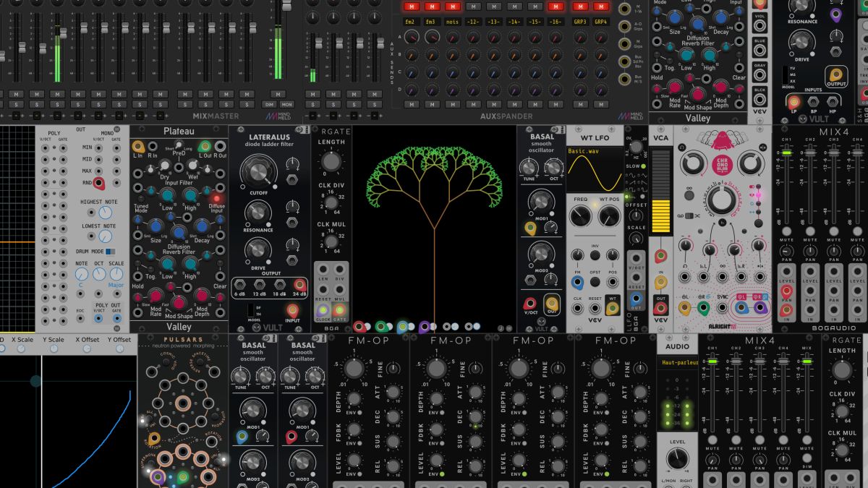Toggle the red M mute button above GRP4
868x488 pixels.
(601, 7)
